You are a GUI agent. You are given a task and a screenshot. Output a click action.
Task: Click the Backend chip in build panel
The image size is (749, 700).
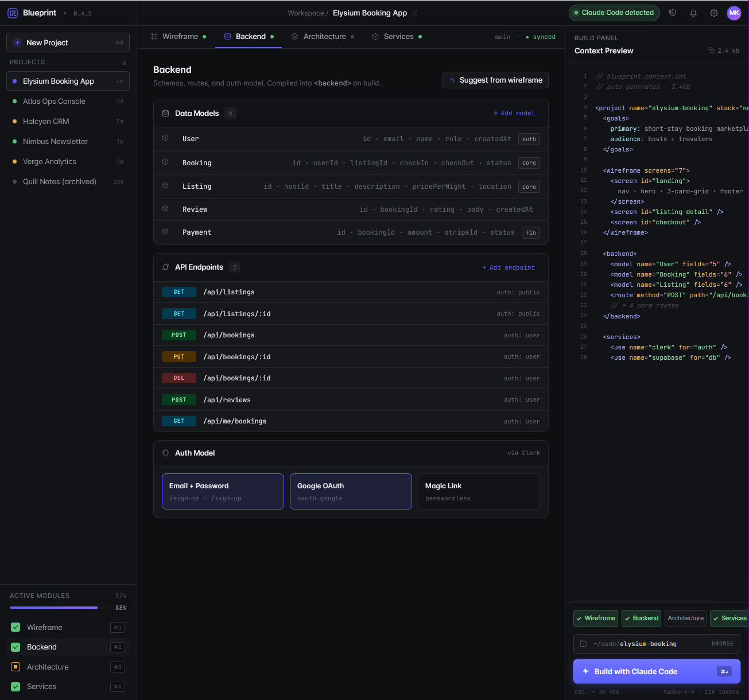[x=641, y=618]
